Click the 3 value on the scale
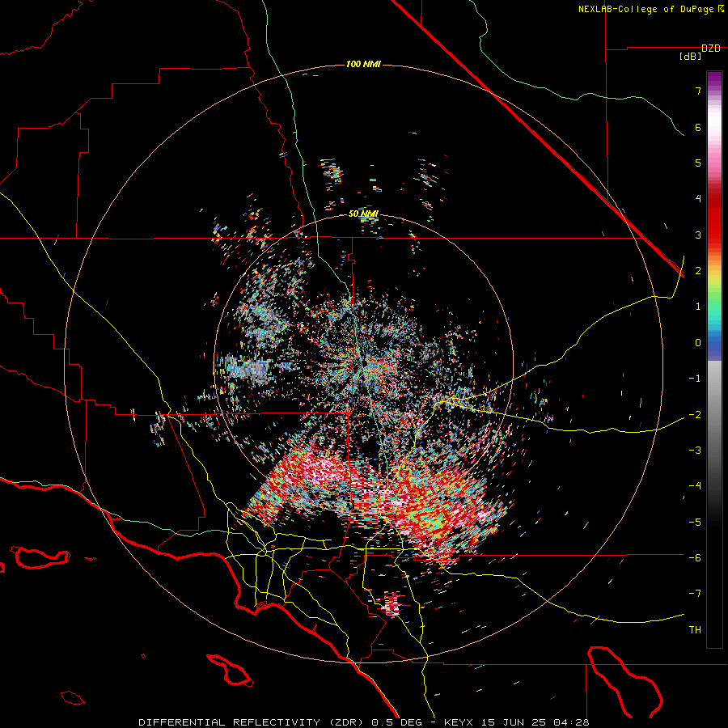The width and height of the screenshot is (728, 728). (x=698, y=235)
